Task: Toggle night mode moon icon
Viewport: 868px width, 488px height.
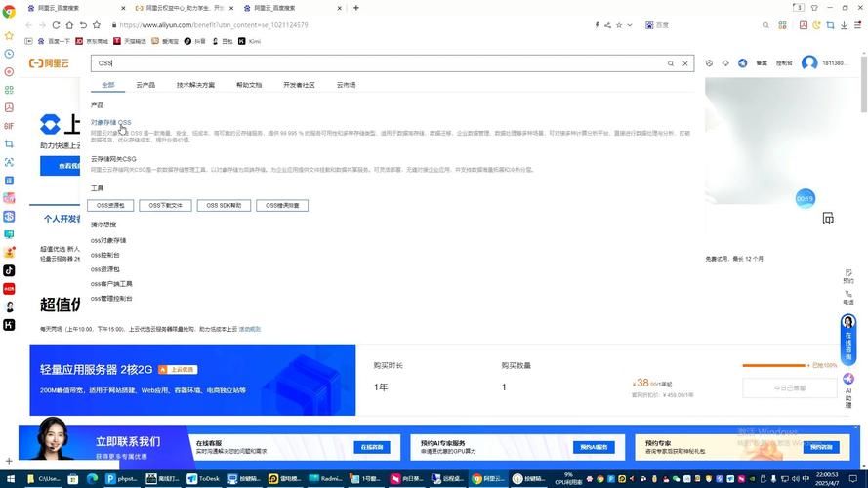Action: coord(816,25)
